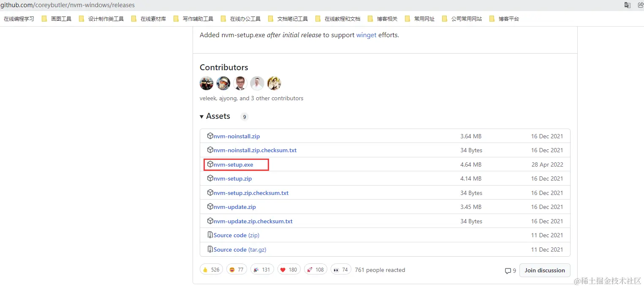Click package icon beside nvm-setup.zip.checksum.txt
644x288 pixels.
[210, 192]
